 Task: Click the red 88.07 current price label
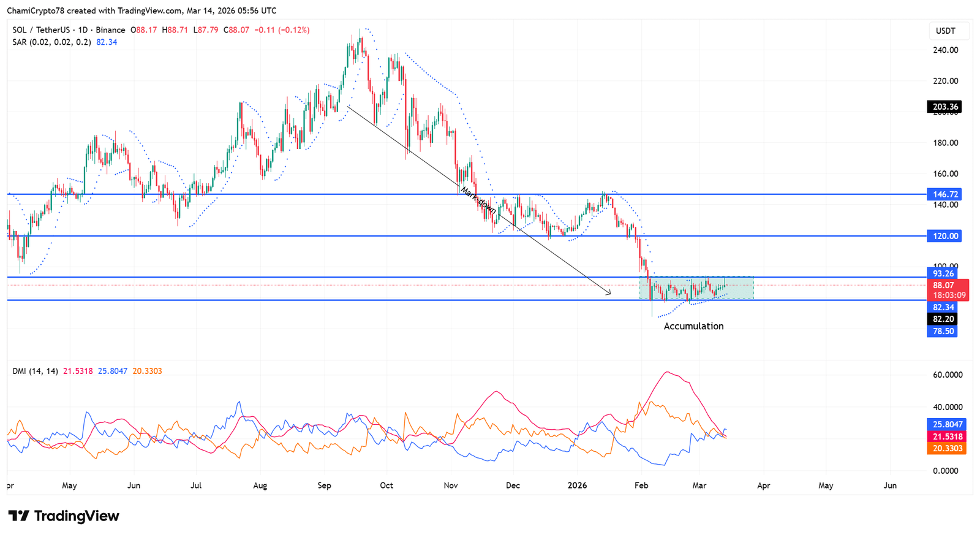point(944,286)
